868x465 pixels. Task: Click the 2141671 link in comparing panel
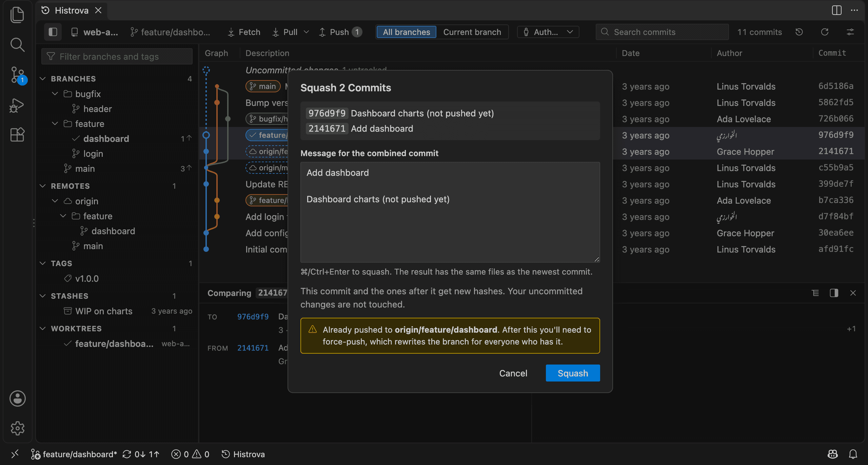(x=253, y=348)
